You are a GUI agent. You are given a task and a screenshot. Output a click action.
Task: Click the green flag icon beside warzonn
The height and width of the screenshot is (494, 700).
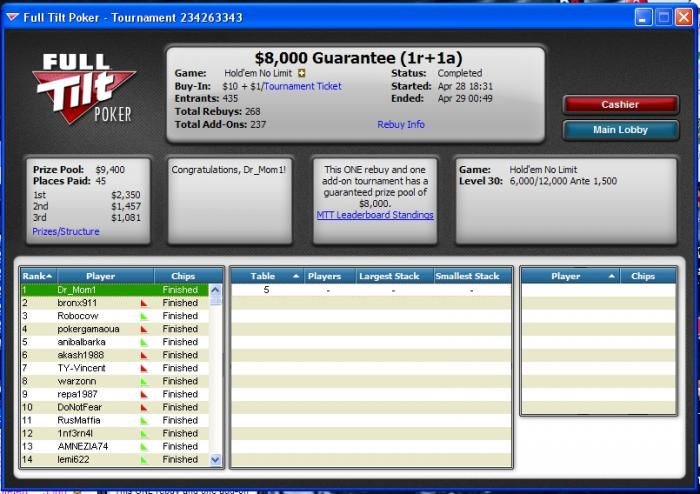point(144,381)
